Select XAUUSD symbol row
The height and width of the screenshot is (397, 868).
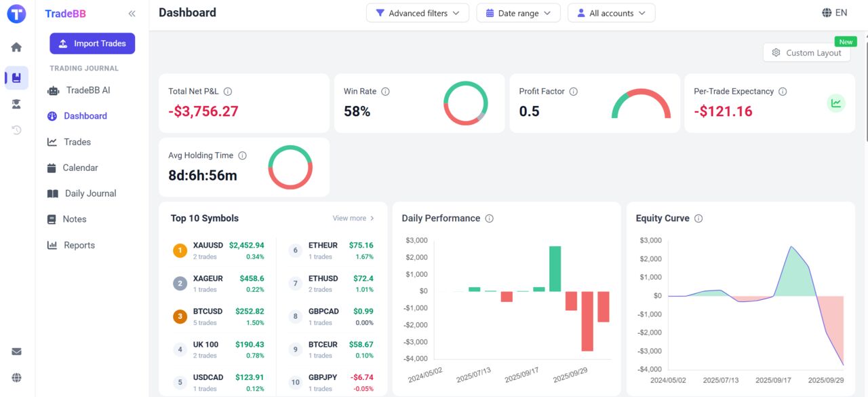point(218,250)
